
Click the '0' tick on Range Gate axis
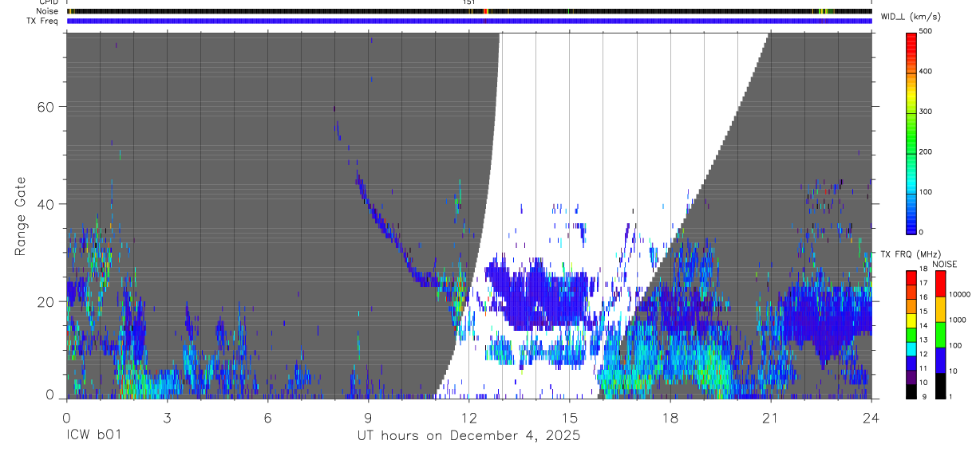[x=50, y=396]
